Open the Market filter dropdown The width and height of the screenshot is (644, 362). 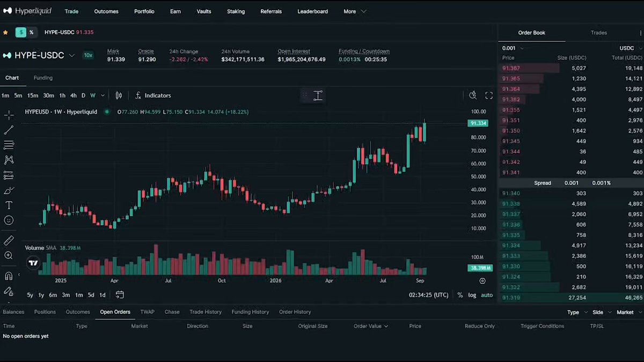pos(628,312)
